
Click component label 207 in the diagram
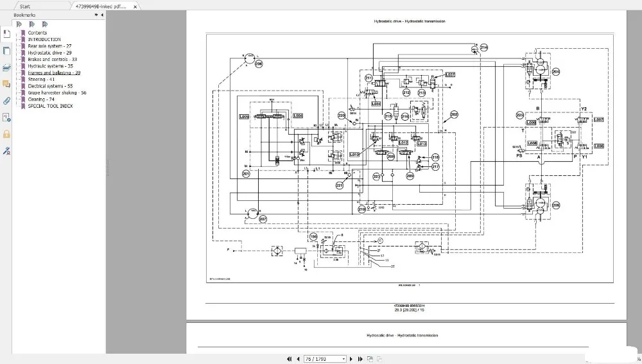pos(263,219)
